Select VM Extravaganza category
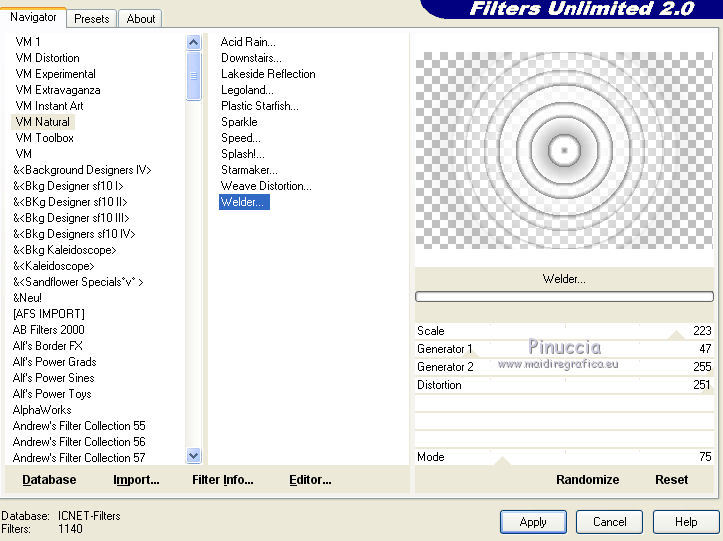This screenshot has width=723, height=541. click(x=58, y=90)
